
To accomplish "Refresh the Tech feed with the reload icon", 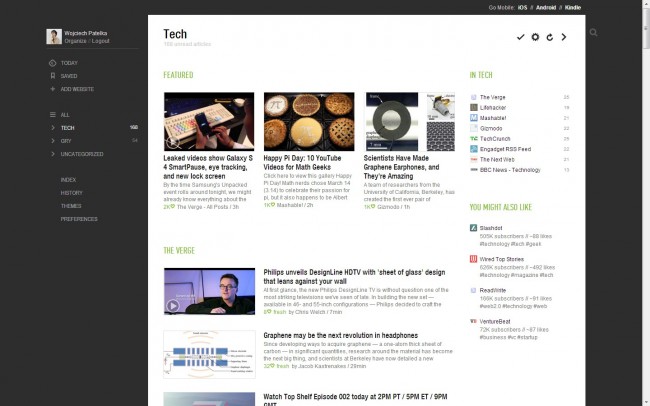I will pyautogui.click(x=550, y=37).
